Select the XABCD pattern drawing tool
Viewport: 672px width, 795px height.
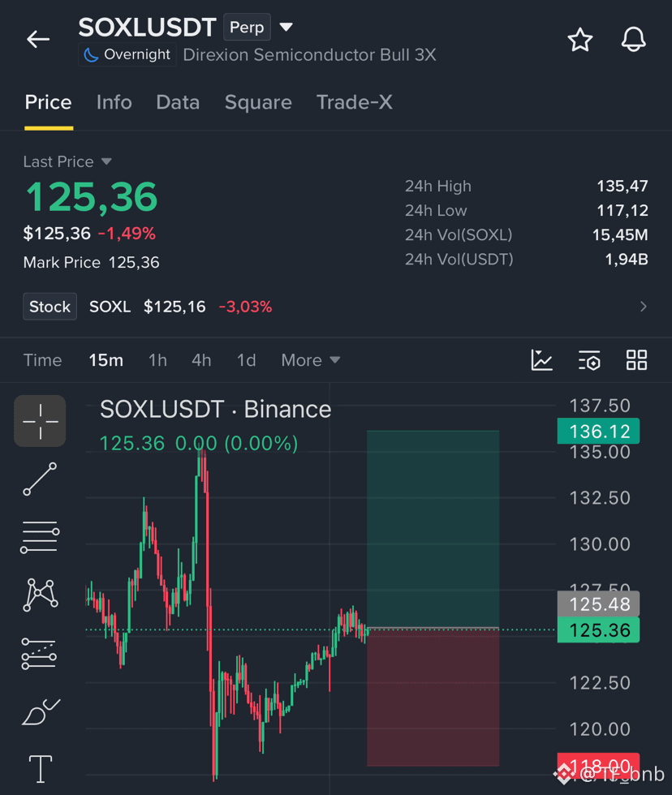coord(40,595)
